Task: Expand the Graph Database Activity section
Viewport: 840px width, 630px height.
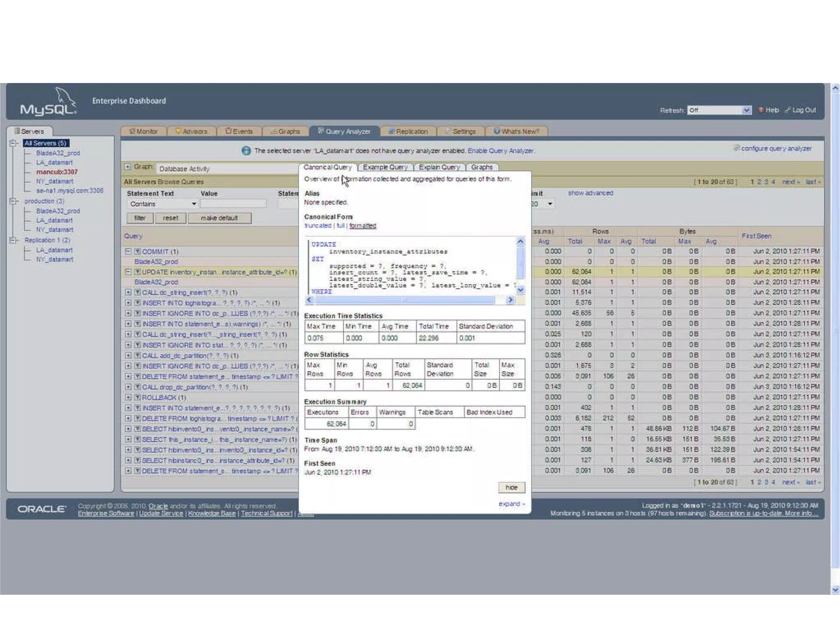Action: (128, 167)
